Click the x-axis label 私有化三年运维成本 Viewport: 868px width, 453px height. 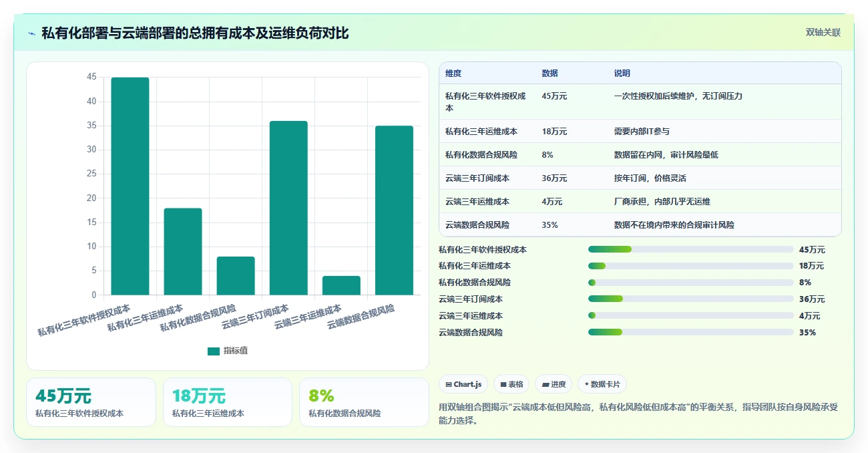click(145, 318)
